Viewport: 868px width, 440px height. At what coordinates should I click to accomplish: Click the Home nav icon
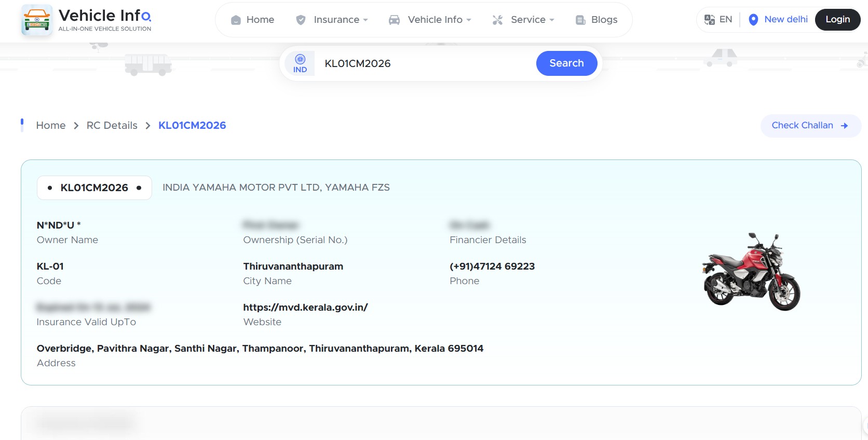tap(236, 20)
